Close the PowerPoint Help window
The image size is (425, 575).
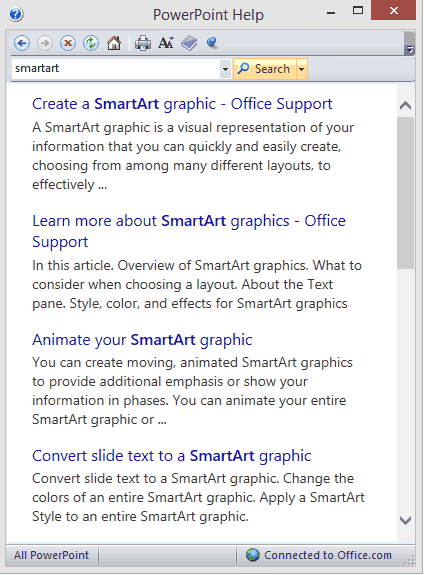point(394,10)
